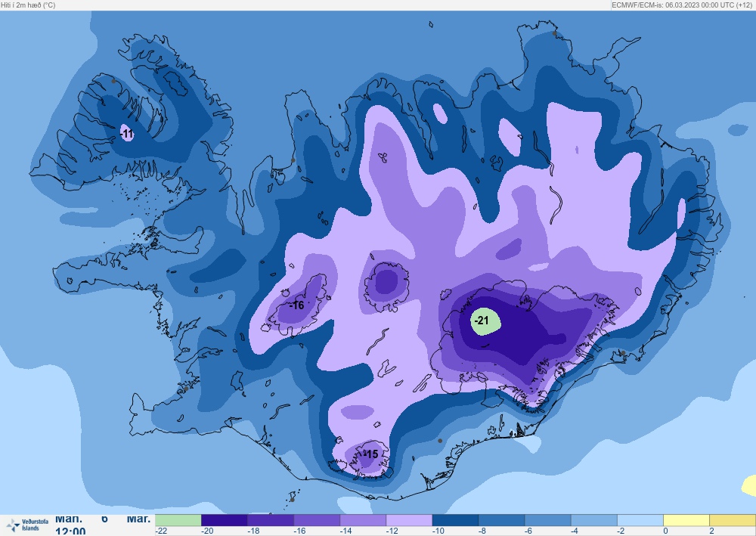
Task: Pick the -14 to -12 lilac legend swatch
Action: tap(363, 520)
